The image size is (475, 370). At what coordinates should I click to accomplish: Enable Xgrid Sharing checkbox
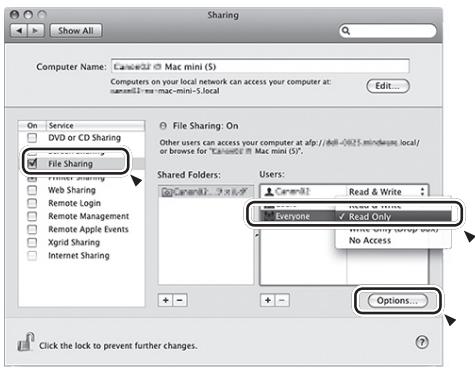[x=32, y=242]
